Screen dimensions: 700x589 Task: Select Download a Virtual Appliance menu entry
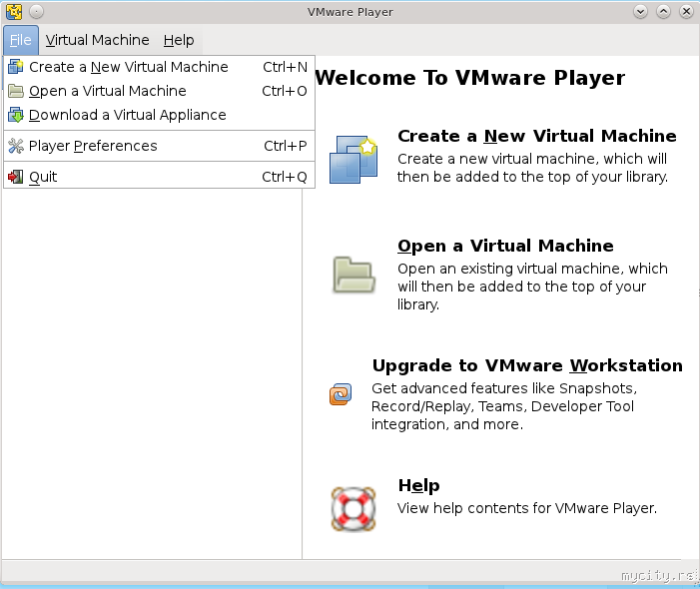(x=159, y=115)
